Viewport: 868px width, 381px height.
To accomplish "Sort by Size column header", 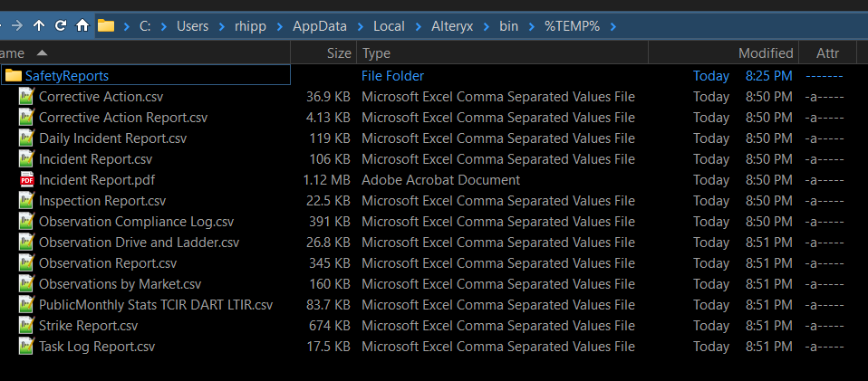I will click(323, 53).
